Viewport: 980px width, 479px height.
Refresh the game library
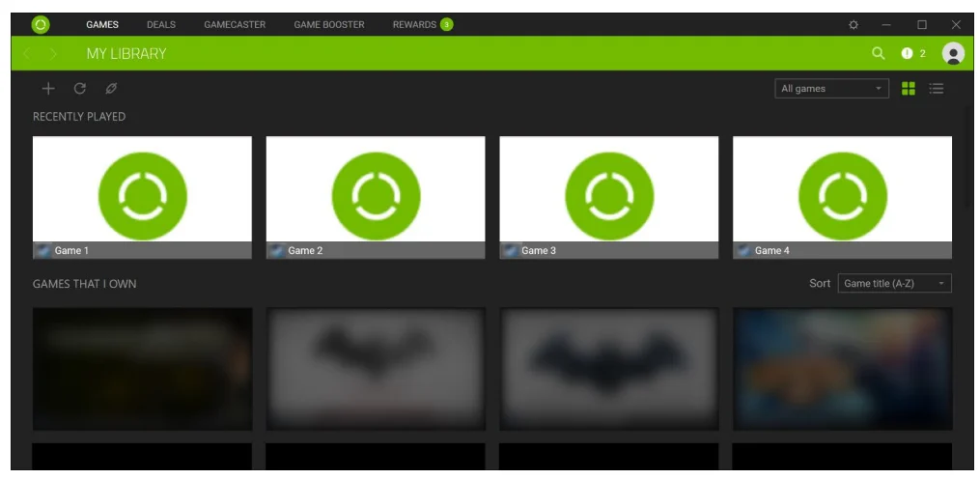(x=79, y=89)
